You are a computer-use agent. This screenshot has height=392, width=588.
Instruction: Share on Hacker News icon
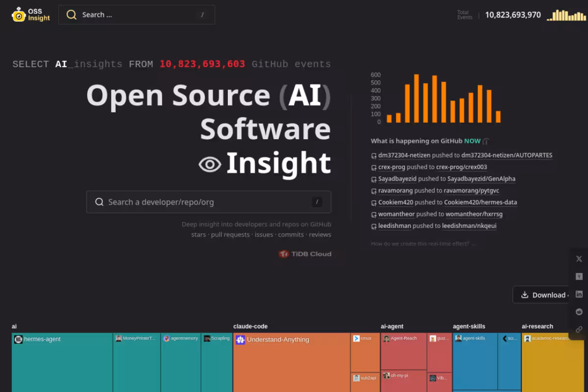tap(579, 276)
